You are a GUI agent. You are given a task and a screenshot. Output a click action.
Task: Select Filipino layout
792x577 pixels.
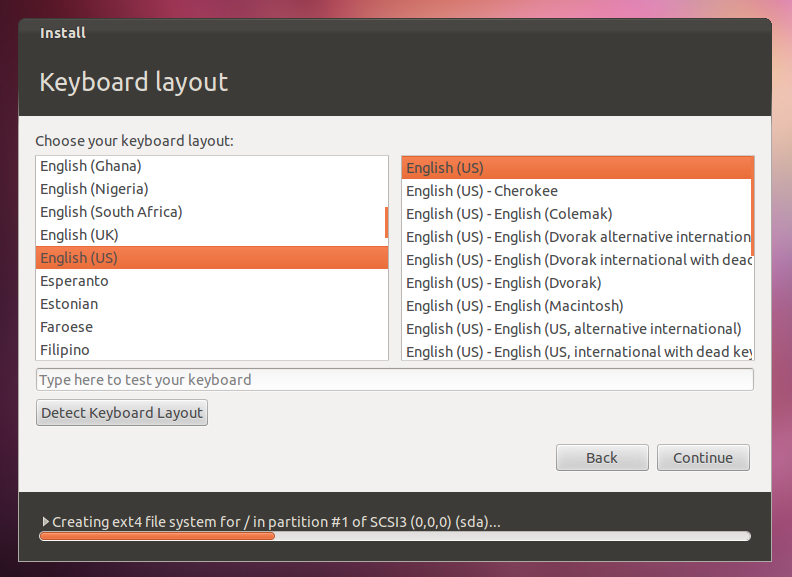[x=212, y=350]
